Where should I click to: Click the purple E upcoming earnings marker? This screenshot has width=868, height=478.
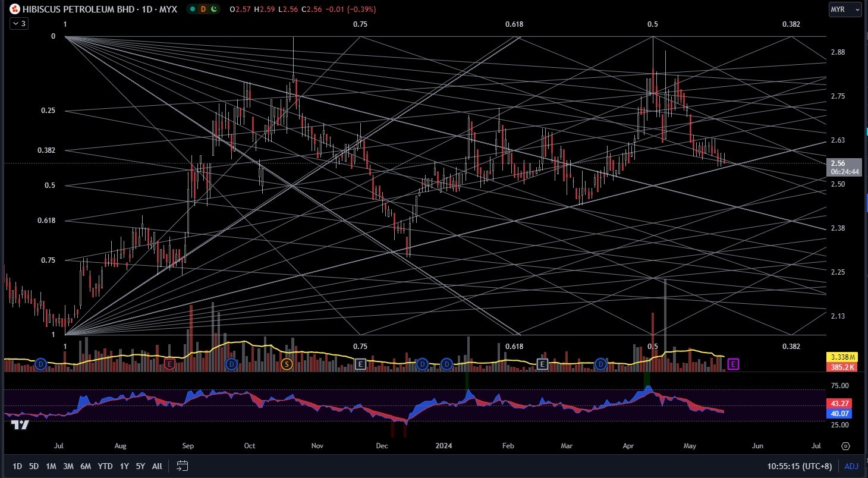733,364
